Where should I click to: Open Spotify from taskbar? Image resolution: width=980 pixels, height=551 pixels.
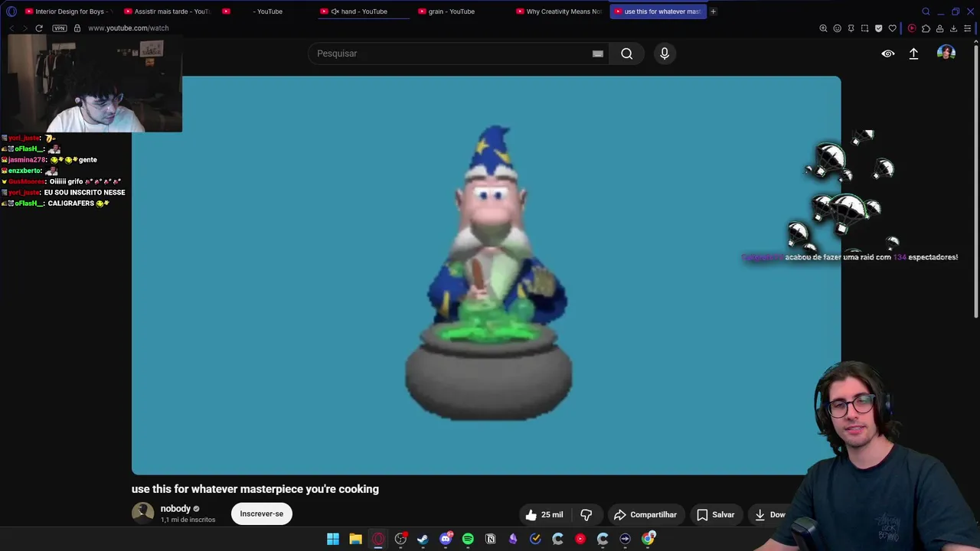pyautogui.click(x=468, y=539)
